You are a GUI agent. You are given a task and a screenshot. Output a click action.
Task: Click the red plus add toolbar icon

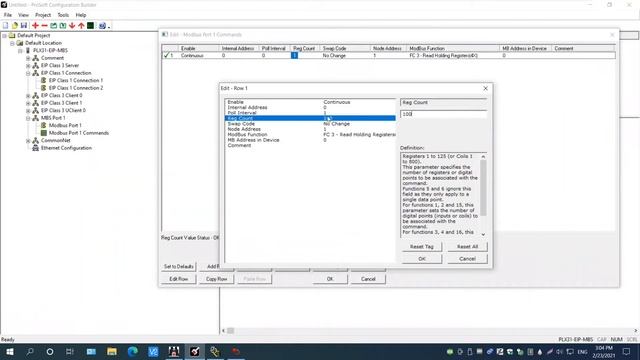pos(36,25)
